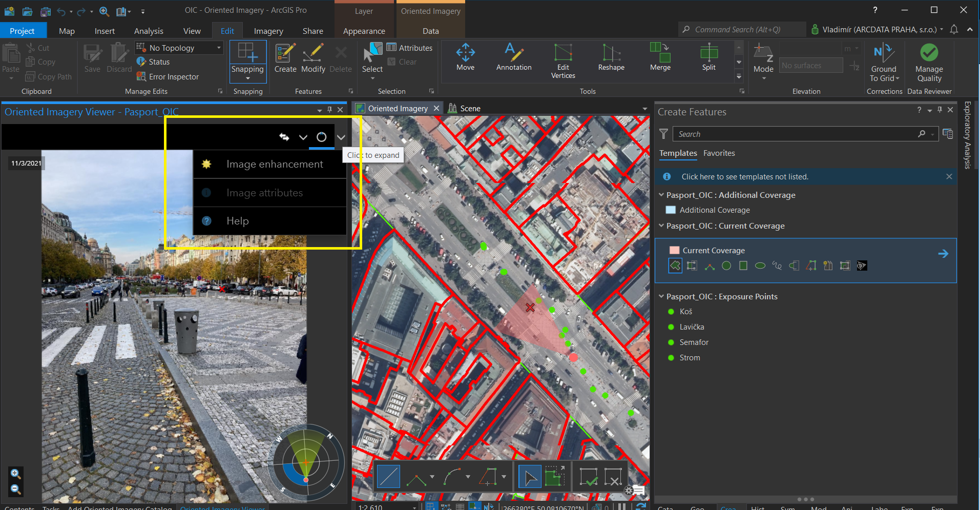Click the navigation compass in the image viewer
Image resolution: width=980 pixels, height=510 pixels.
pyautogui.click(x=306, y=462)
